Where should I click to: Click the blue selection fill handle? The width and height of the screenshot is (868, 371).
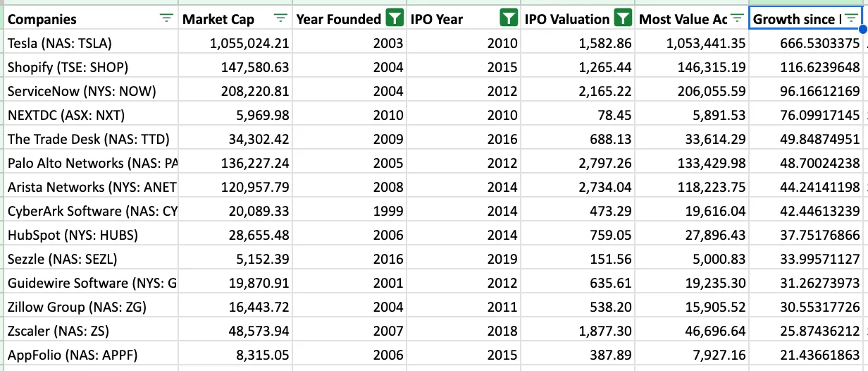tap(862, 30)
